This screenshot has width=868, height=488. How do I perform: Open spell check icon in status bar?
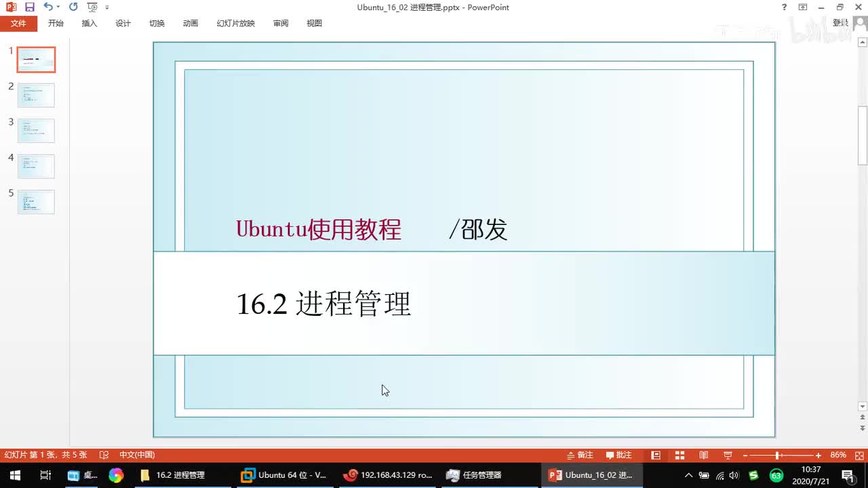104,455
